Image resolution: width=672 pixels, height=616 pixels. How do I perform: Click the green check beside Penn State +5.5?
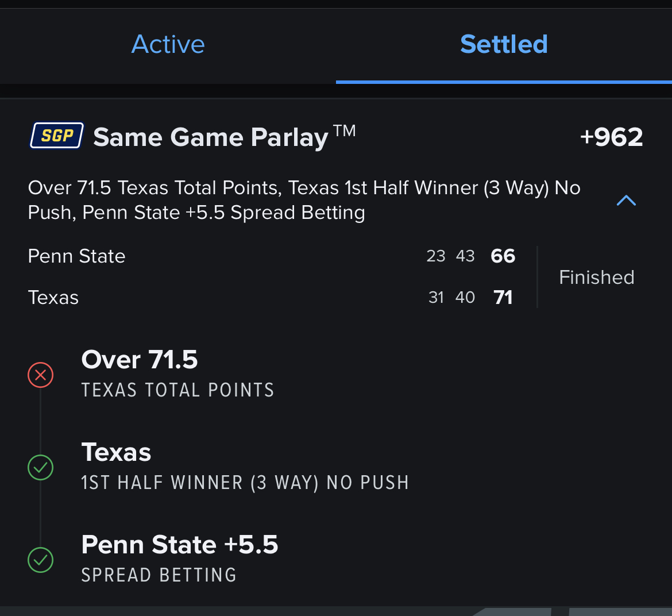point(41,560)
